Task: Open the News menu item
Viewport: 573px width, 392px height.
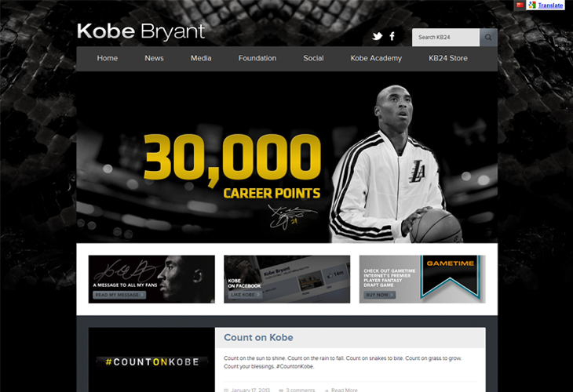Action: (154, 58)
